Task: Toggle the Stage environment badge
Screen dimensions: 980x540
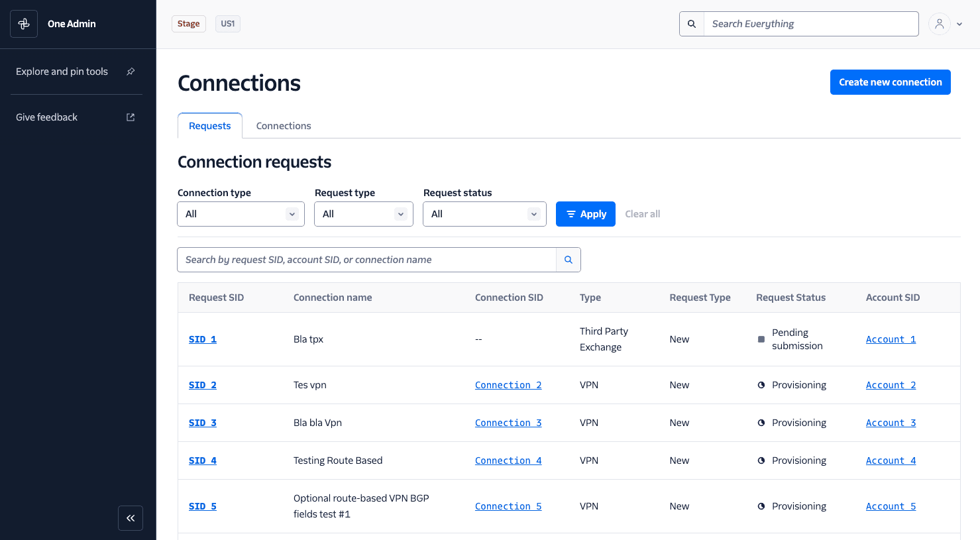Action: pos(188,23)
